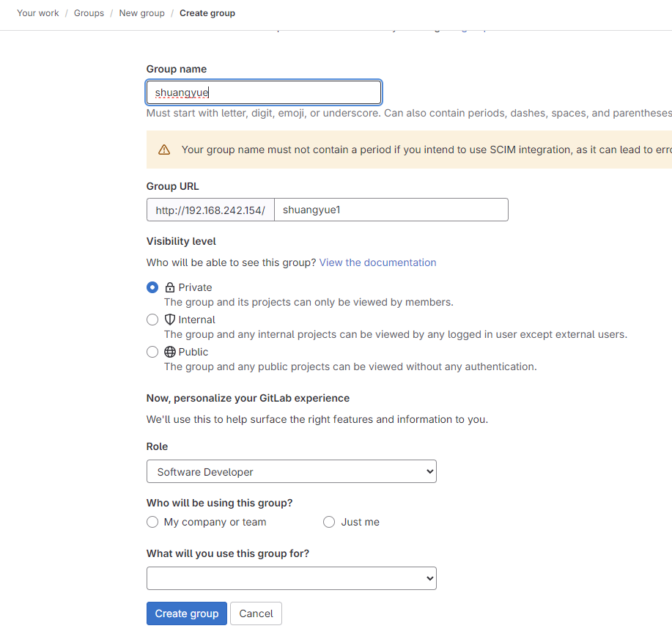The height and width of the screenshot is (634, 672).
Task: Go to 'Your work' breadcrumb
Action: (x=37, y=13)
